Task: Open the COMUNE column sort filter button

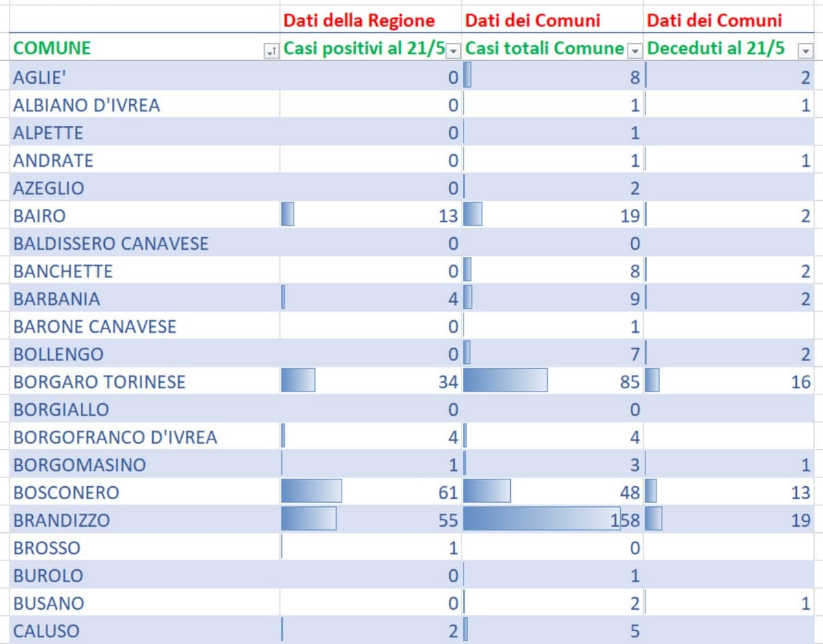Action: (272, 51)
